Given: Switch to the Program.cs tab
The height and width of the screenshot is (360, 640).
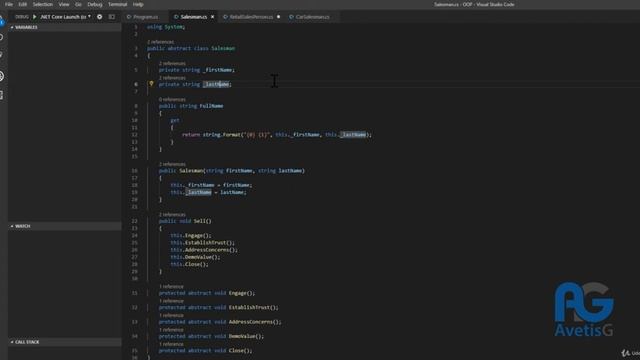Looking at the screenshot, I should pyautogui.click(x=145, y=17).
